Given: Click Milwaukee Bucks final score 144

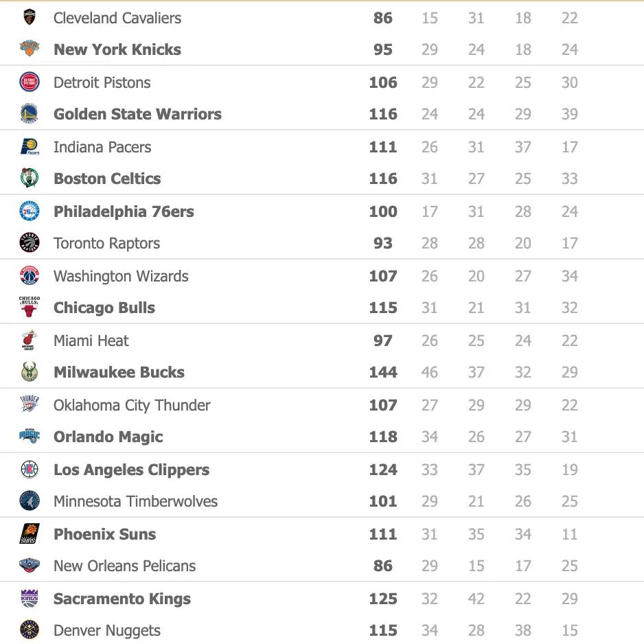Looking at the screenshot, I should click(383, 372).
